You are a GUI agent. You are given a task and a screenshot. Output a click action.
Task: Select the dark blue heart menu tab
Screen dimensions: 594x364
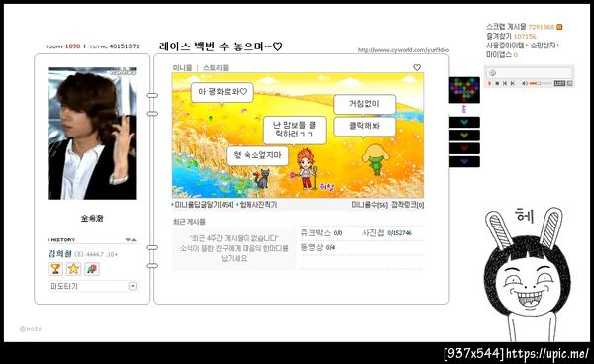click(x=464, y=162)
